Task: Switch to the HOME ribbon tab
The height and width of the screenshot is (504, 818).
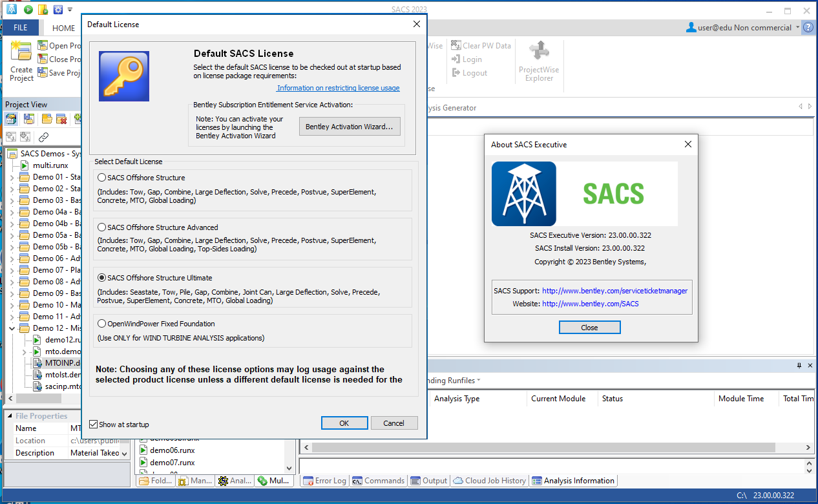Action: (64, 28)
